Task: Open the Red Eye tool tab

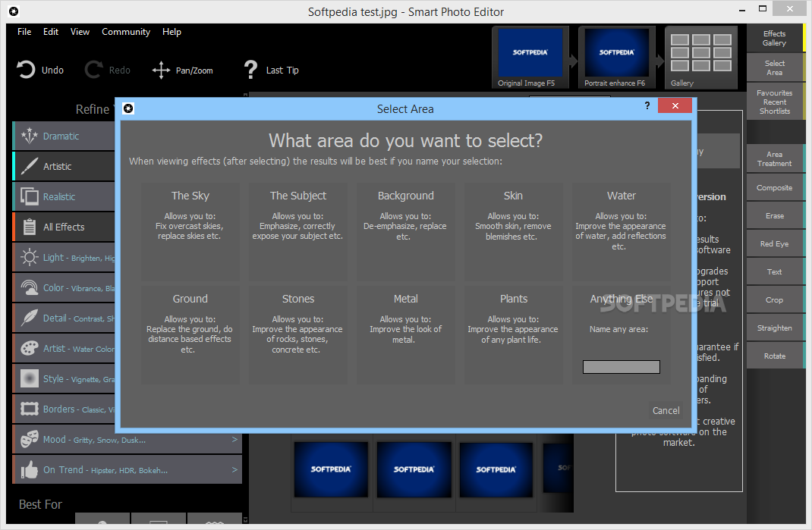Action: point(775,243)
